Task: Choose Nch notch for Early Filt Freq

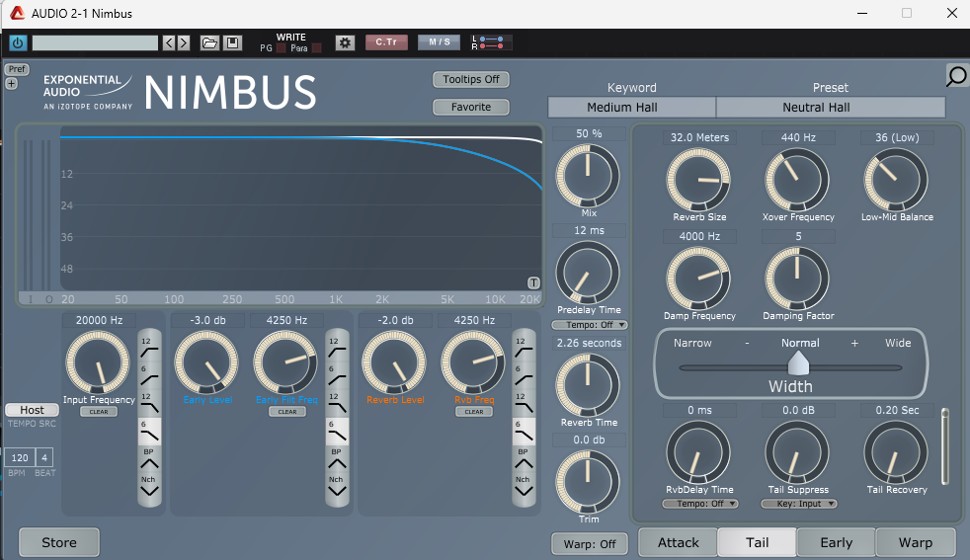Action: click(337, 486)
